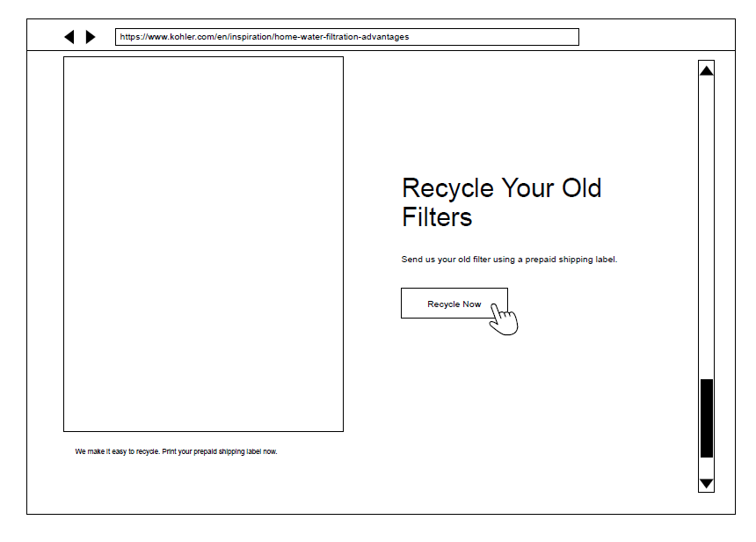Click the scrollbar up arrow
The image size is (756, 542).
click(707, 71)
